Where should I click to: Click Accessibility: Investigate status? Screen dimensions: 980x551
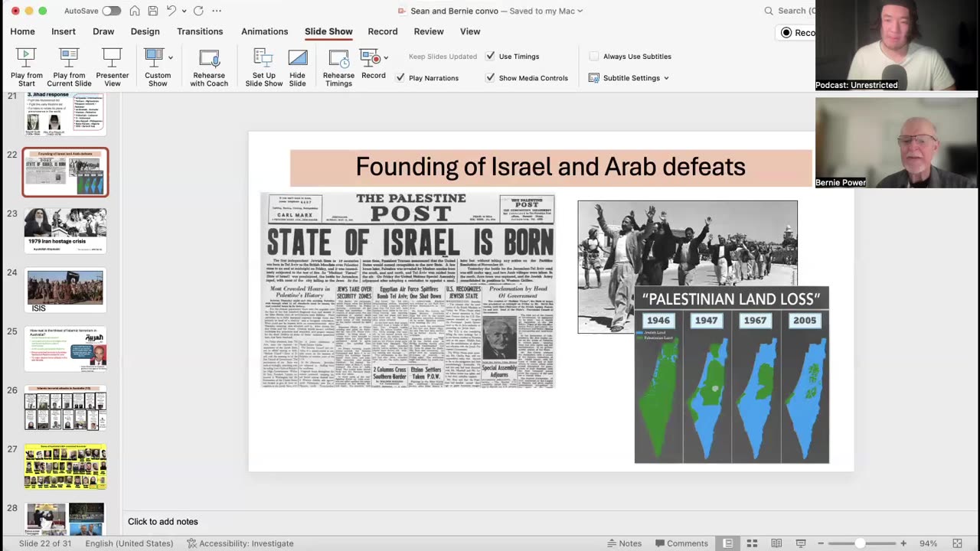[x=240, y=543]
